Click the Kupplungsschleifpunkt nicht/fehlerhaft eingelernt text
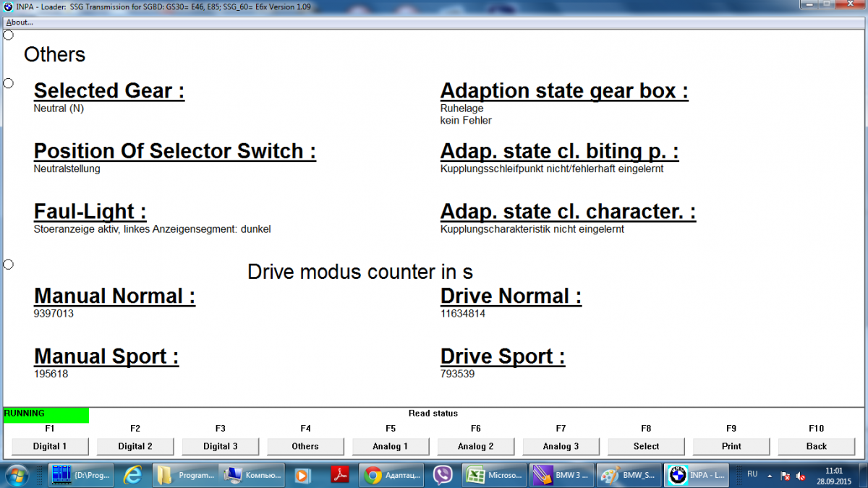The image size is (868, 488). 552,169
